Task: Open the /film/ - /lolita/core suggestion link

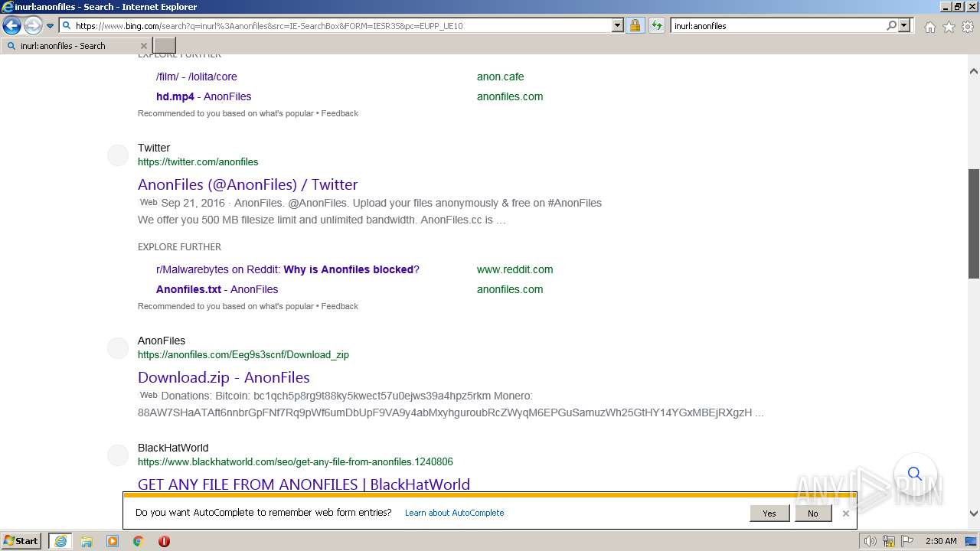Action: click(197, 77)
